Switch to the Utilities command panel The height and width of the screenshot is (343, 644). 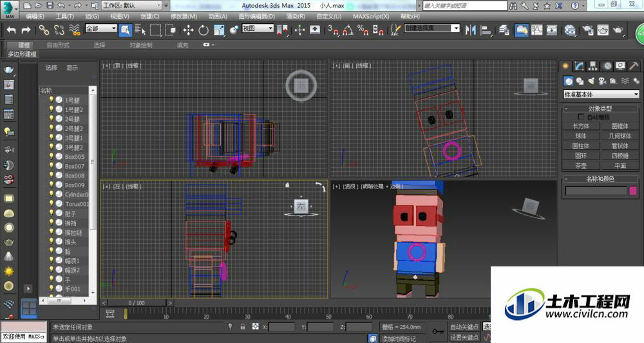click(x=634, y=66)
